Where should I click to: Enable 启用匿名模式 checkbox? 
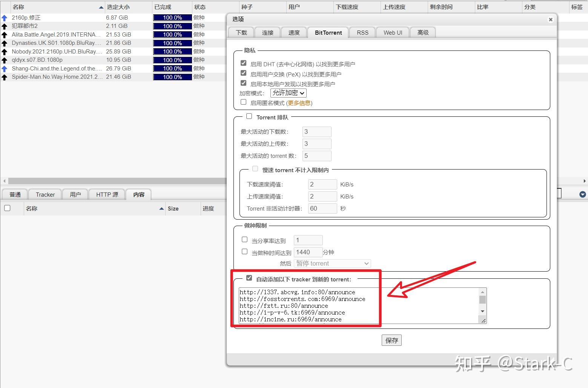pyautogui.click(x=243, y=102)
